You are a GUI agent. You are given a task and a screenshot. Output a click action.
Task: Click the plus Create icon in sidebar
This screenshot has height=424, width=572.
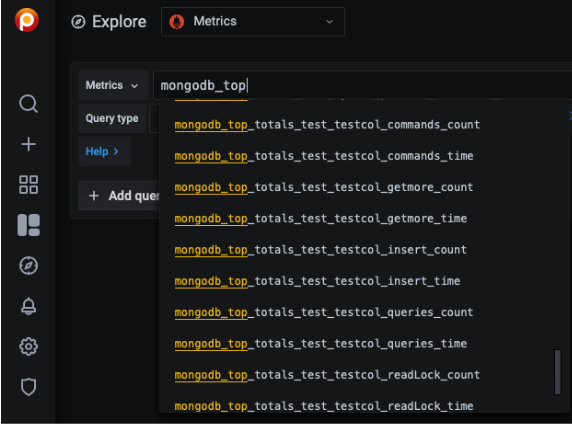tap(28, 144)
